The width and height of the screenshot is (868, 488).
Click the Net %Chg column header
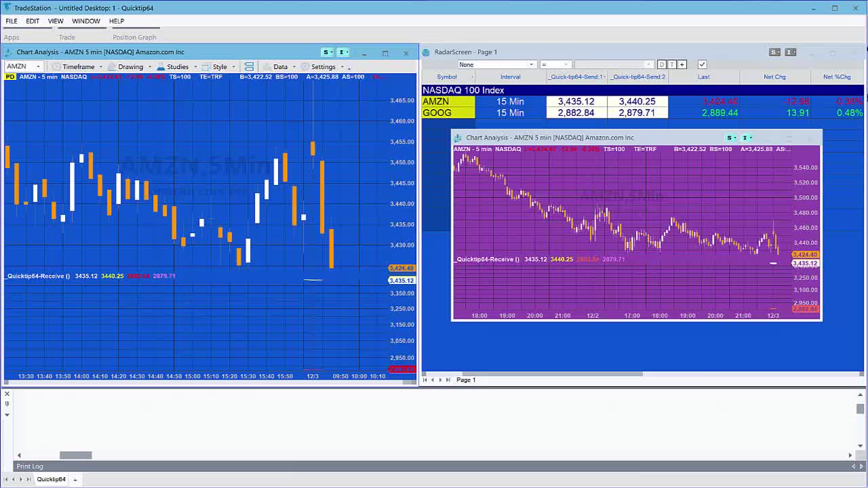837,77
